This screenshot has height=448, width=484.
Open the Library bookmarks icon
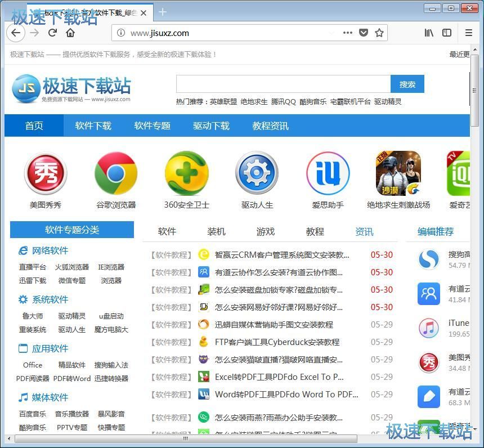(429, 33)
